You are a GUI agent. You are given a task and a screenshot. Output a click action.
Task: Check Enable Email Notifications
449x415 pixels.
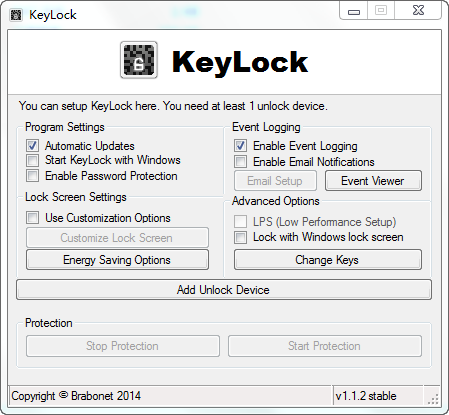[240, 162]
